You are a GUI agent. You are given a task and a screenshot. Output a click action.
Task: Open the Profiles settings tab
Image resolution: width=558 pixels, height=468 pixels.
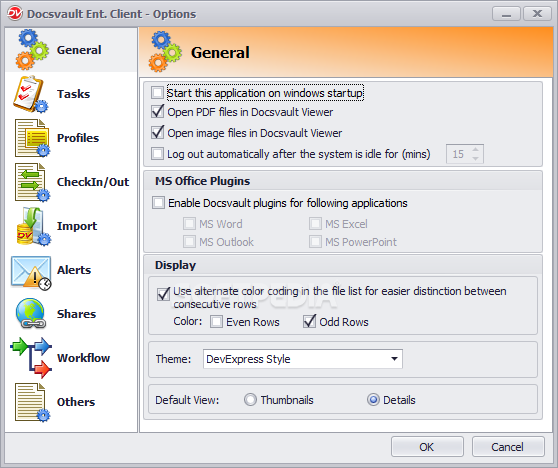click(71, 138)
